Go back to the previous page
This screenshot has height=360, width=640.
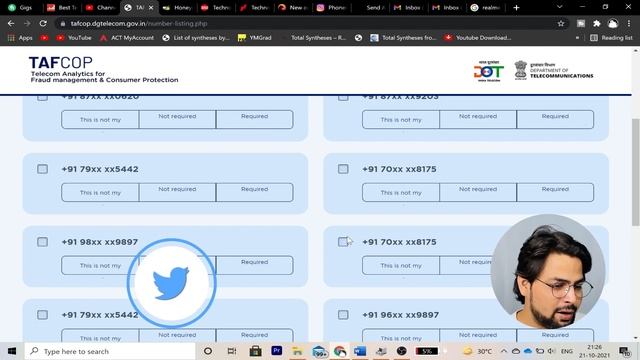click(x=11, y=24)
